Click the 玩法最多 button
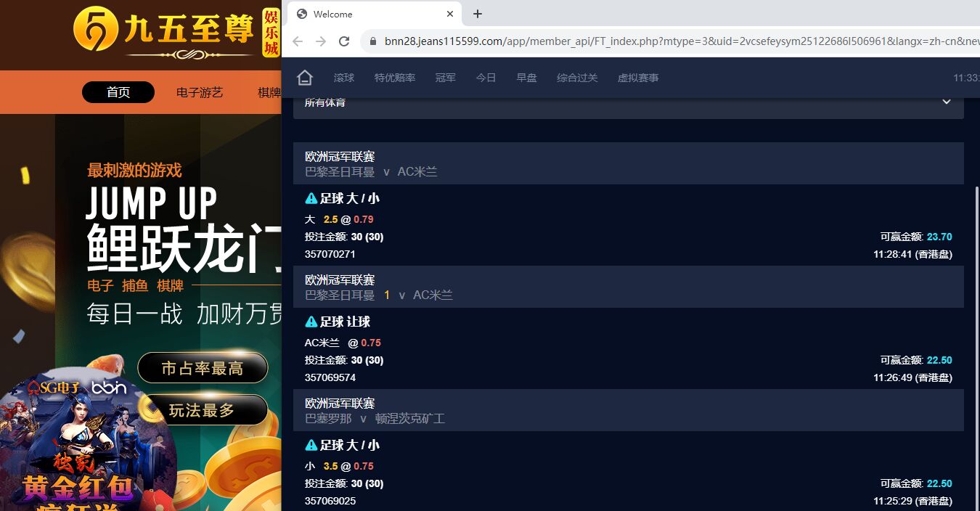This screenshot has width=980, height=511. pos(203,410)
